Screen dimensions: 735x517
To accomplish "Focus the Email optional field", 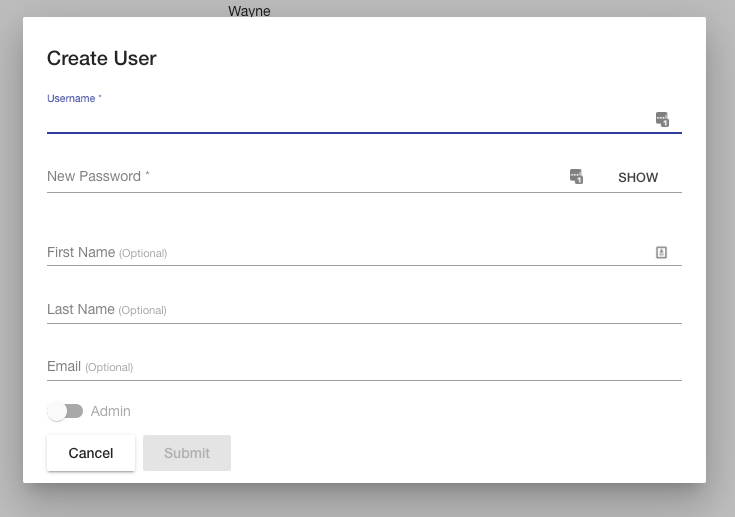I will click(x=364, y=367).
